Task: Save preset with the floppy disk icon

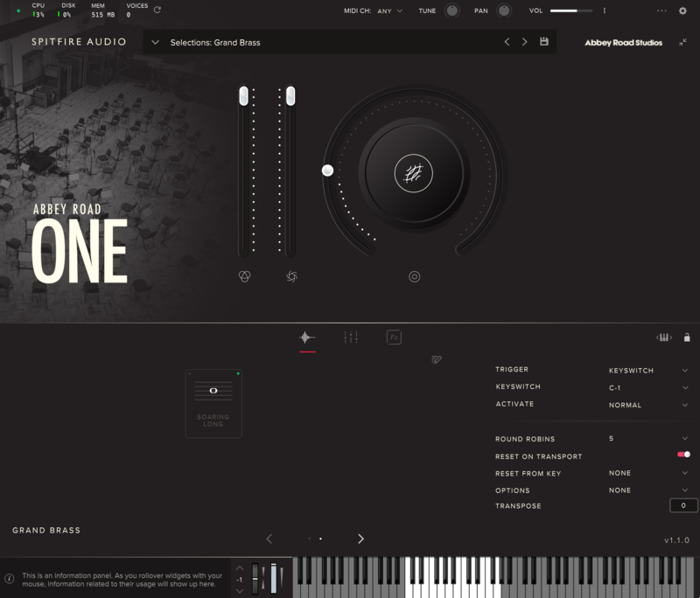Action: pyautogui.click(x=543, y=41)
